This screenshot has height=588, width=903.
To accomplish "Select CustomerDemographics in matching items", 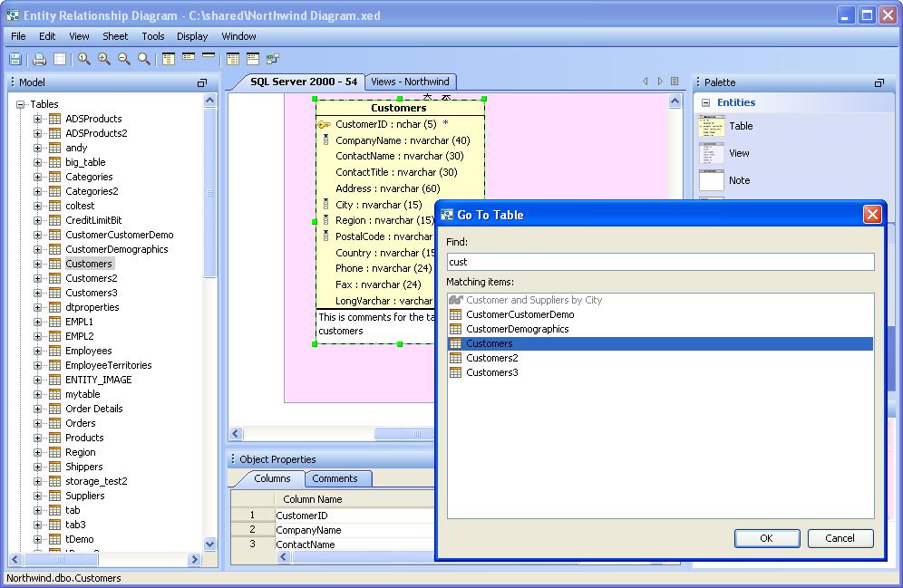I will (661, 329).
